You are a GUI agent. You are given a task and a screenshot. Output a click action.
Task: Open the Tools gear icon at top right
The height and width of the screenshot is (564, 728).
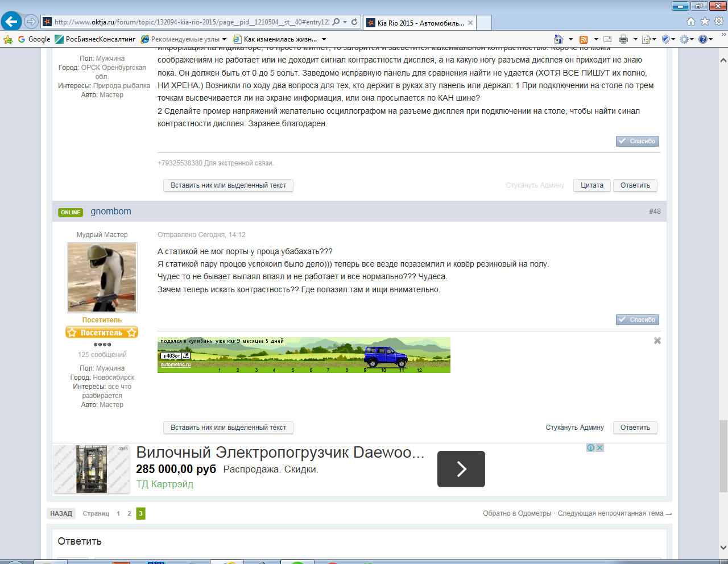point(719,22)
